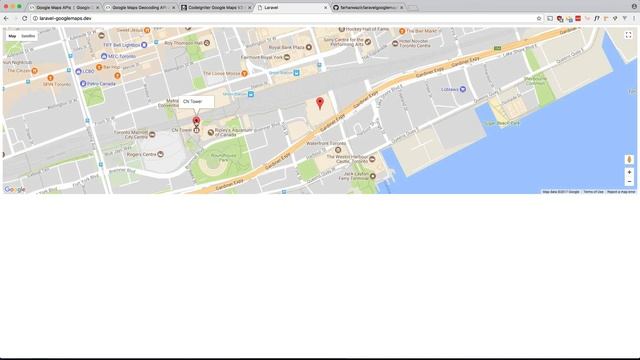Zoom out using the map minus button
This screenshot has height=360, width=640.
pos(629,182)
